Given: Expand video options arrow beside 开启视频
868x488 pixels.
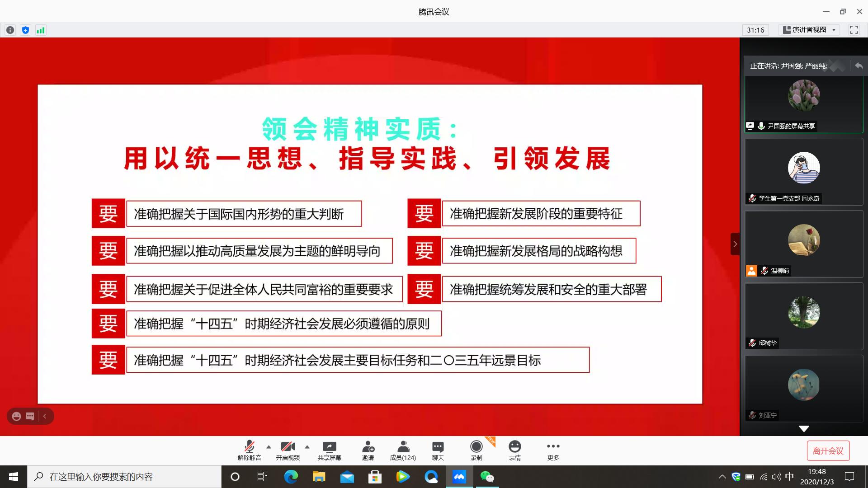Looking at the screenshot, I should 307,447.
